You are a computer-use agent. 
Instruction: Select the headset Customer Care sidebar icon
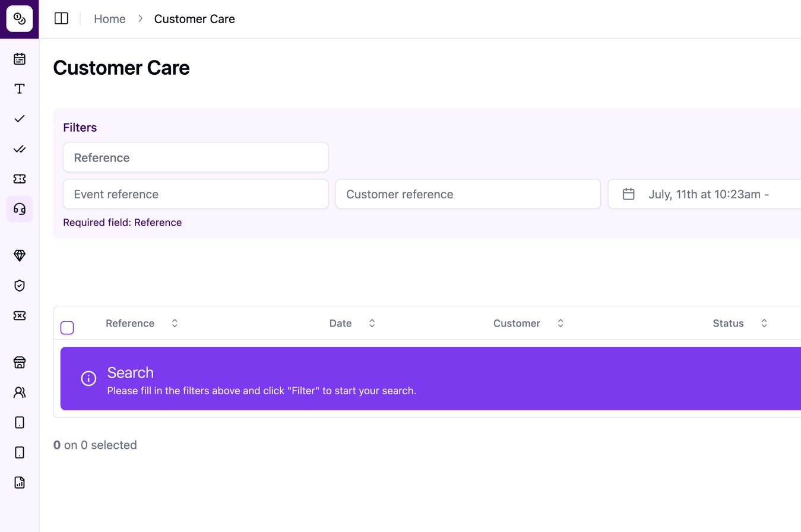click(19, 209)
